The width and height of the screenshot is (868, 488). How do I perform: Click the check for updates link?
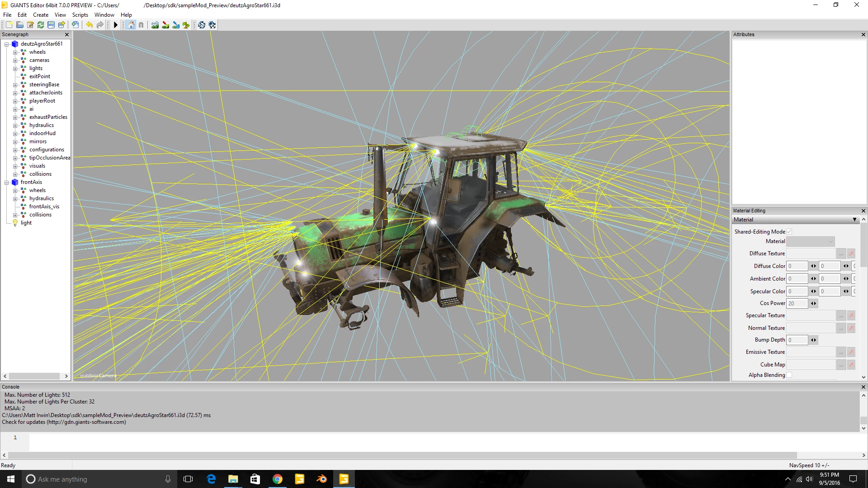coord(64,422)
